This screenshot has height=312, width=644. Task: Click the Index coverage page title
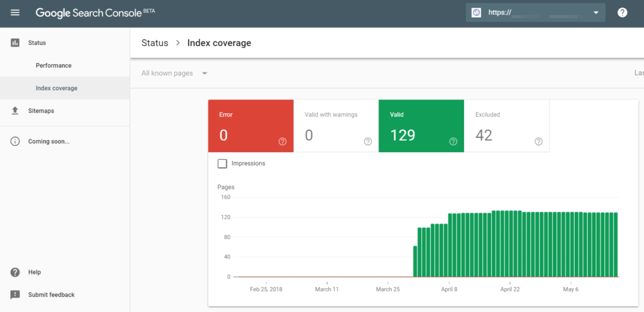pos(219,43)
